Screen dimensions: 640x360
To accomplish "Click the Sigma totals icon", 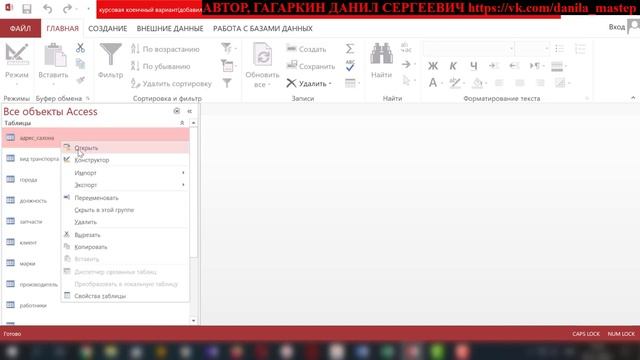I will pyautogui.click(x=350, y=49).
